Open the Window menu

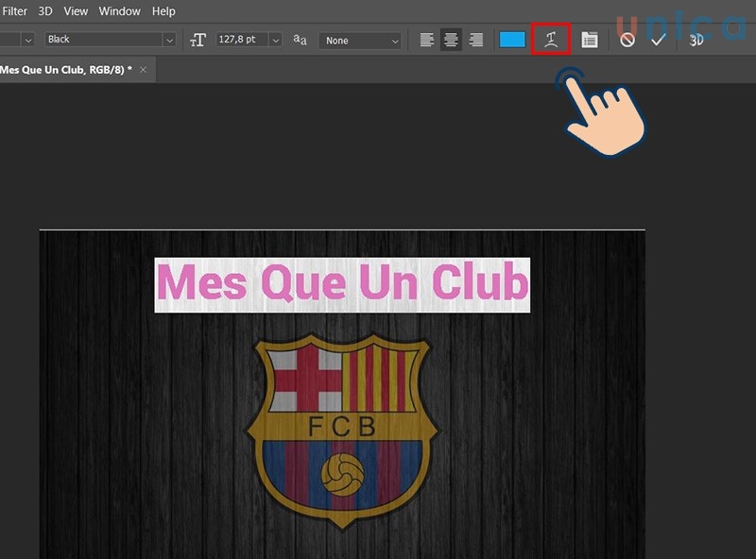[x=119, y=11]
